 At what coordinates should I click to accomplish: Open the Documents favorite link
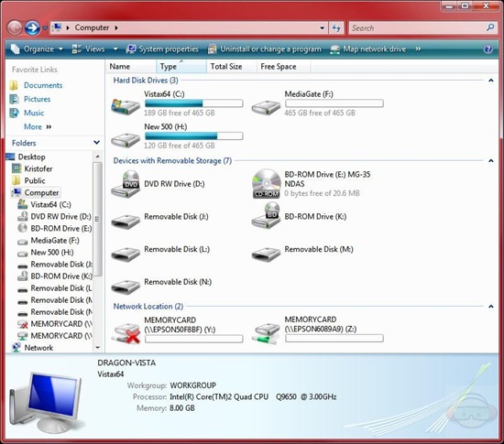click(x=43, y=85)
